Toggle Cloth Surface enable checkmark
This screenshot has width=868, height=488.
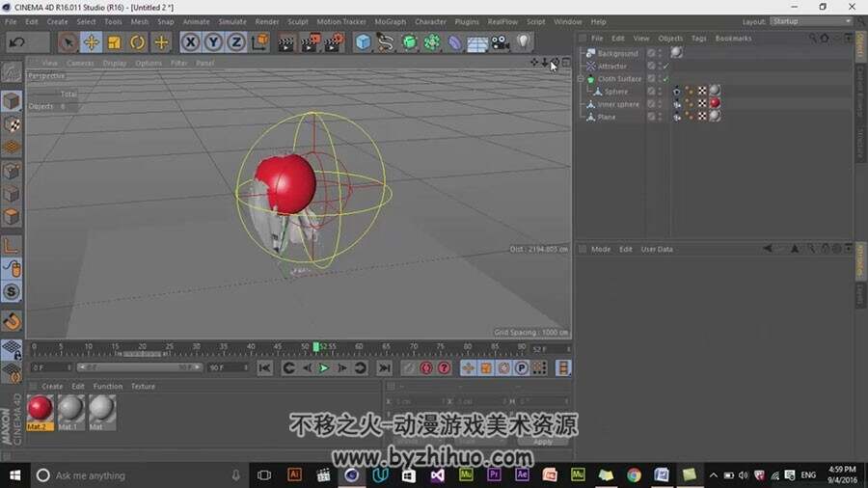point(665,78)
